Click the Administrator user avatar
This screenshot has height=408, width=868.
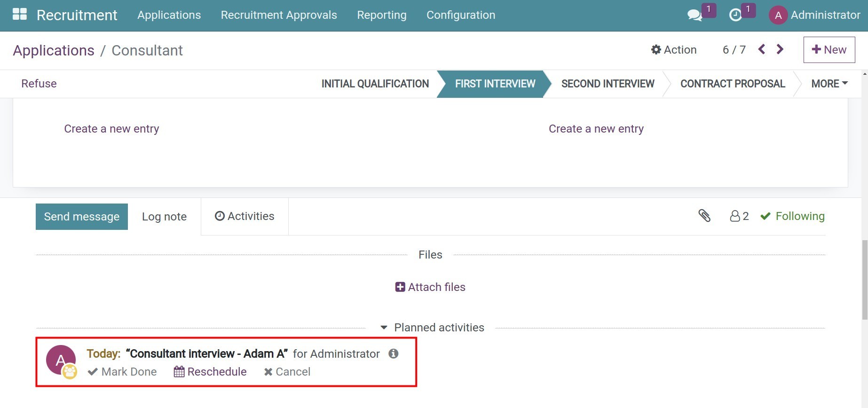pos(778,15)
